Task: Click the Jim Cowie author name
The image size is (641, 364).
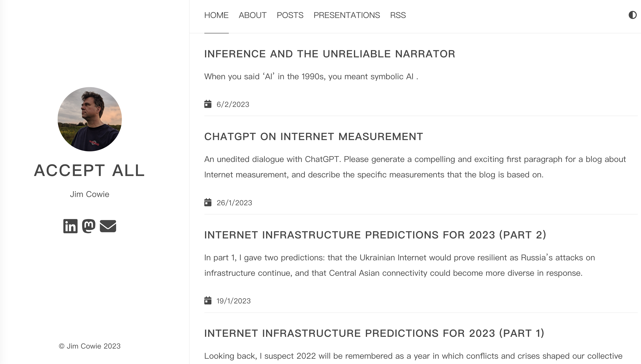Action: coord(89,194)
